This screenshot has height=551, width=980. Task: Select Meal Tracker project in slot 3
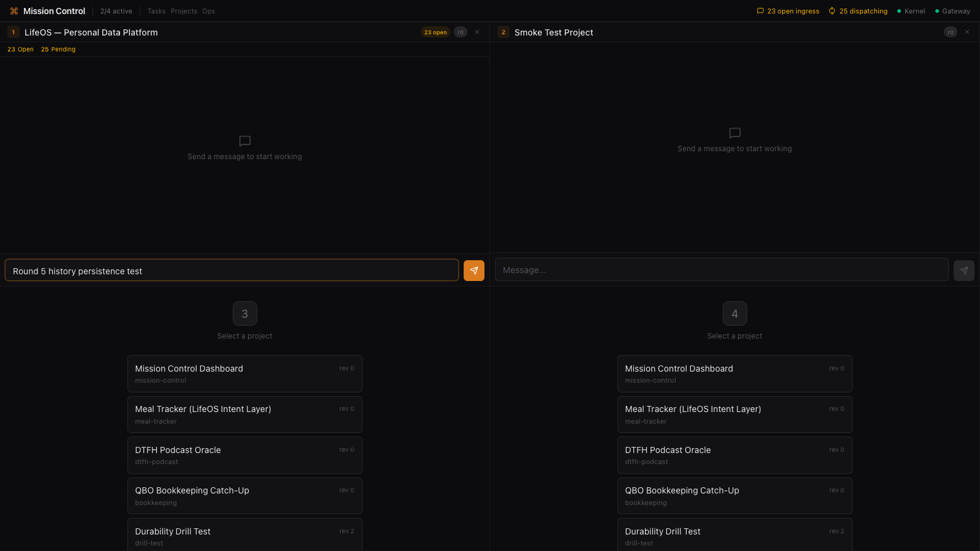coord(244,414)
